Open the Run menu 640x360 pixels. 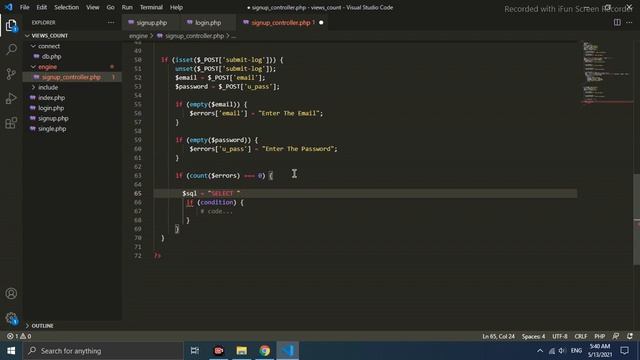127,7
